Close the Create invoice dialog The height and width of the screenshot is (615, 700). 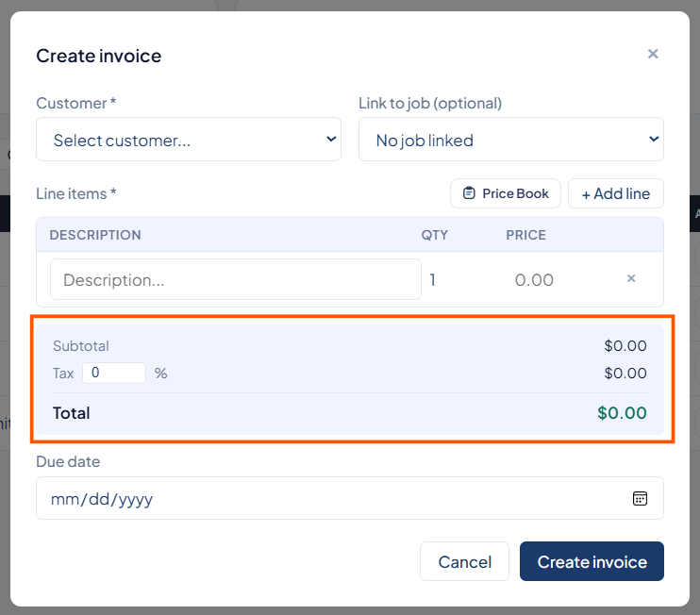click(x=653, y=54)
